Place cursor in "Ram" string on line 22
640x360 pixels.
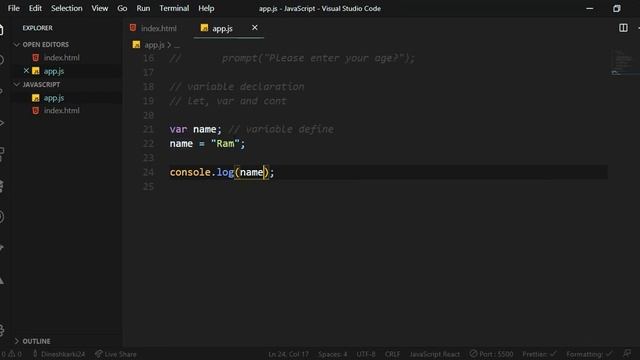pos(225,144)
